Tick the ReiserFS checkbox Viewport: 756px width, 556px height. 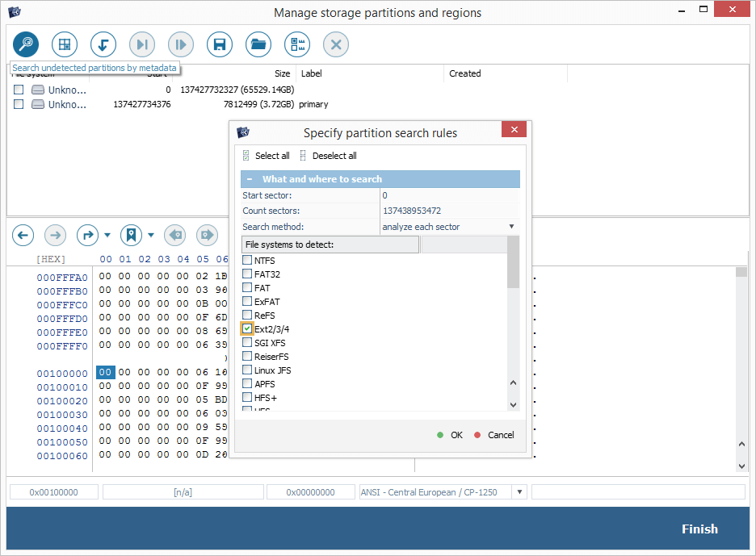[247, 357]
